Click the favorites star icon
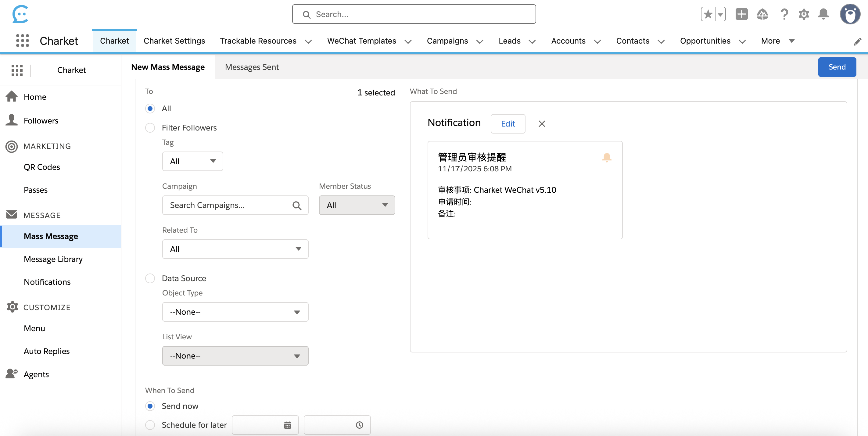 pos(708,14)
